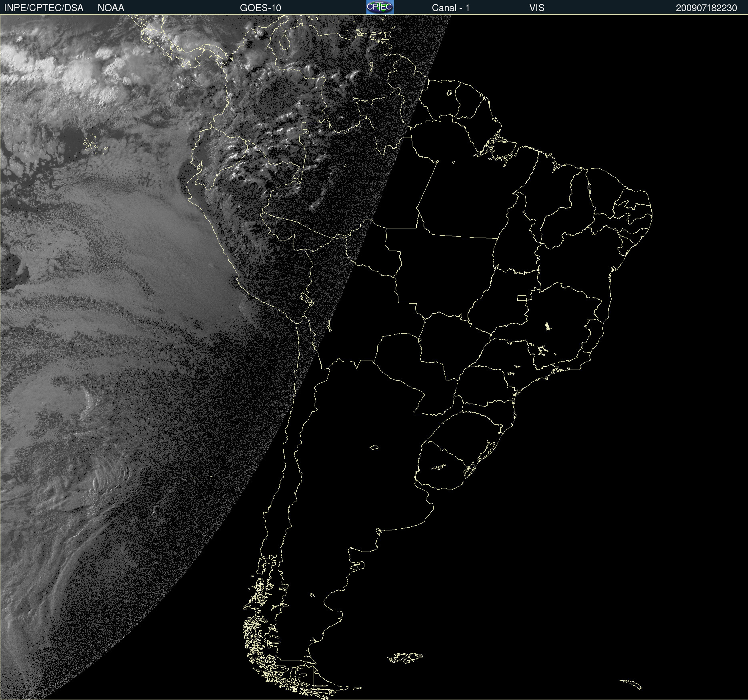The width and height of the screenshot is (748, 700).
Task: Select the GOES-10 satellite label
Action: [260, 8]
